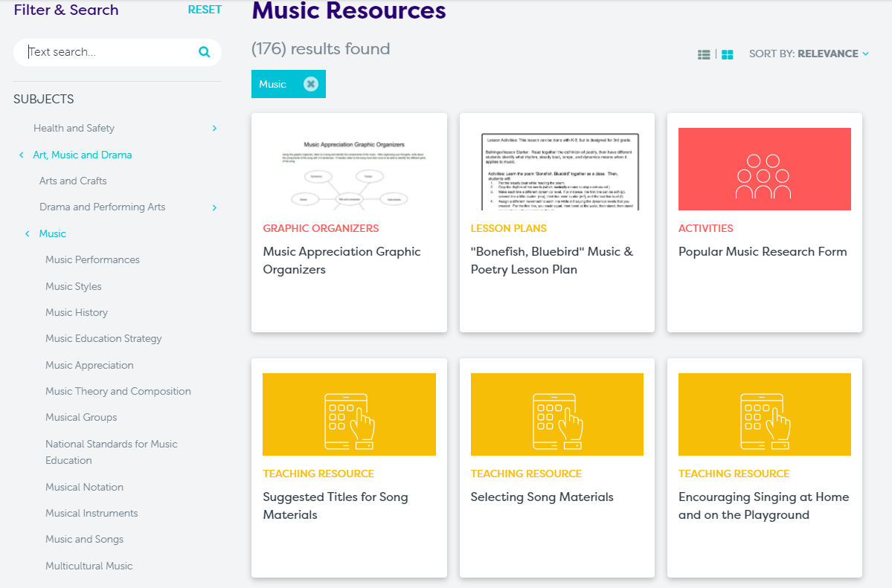The width and height of the screenshot is (892, 588).
Task: Click Encouraging Singing at Home tile image
Action: click(x=764, y=414)
